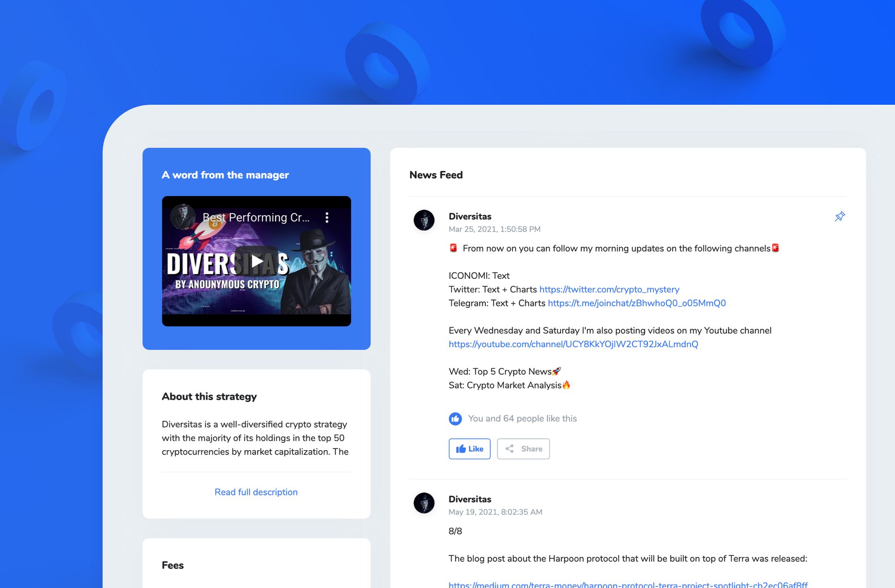Click Read full description
This screenshot has height=588, width=895.
tap(256, 492)
